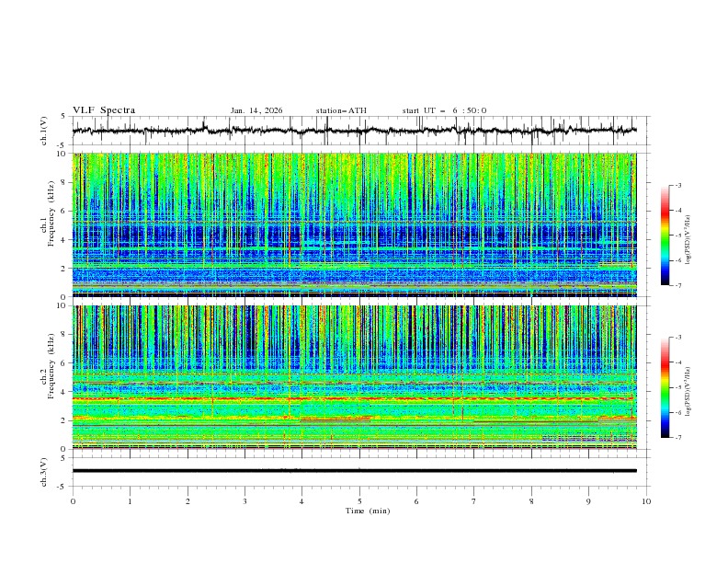
Task: Select the "Time (min)" axis title
Action: click(x=368, y=511)
